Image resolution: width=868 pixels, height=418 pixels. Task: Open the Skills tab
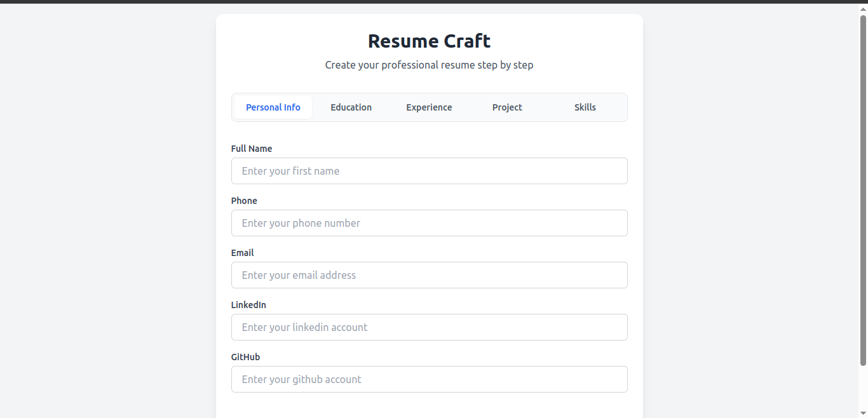(x=585, y=107)
